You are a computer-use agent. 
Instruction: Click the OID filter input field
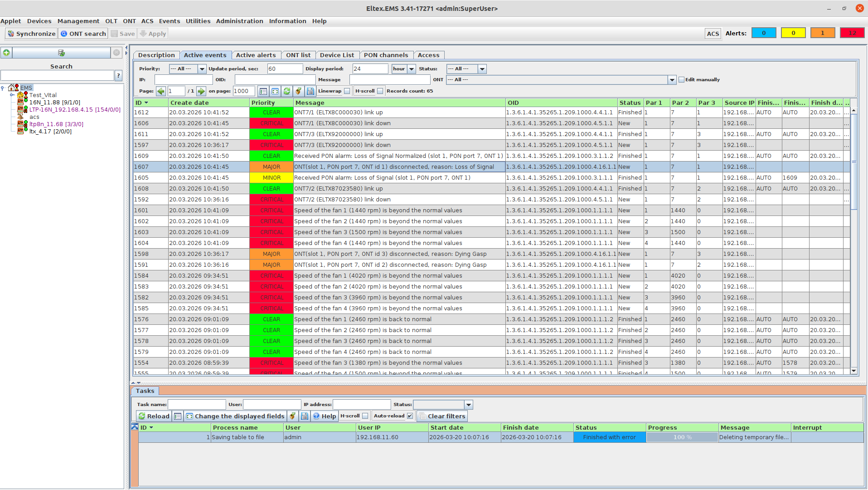(275, 80)
